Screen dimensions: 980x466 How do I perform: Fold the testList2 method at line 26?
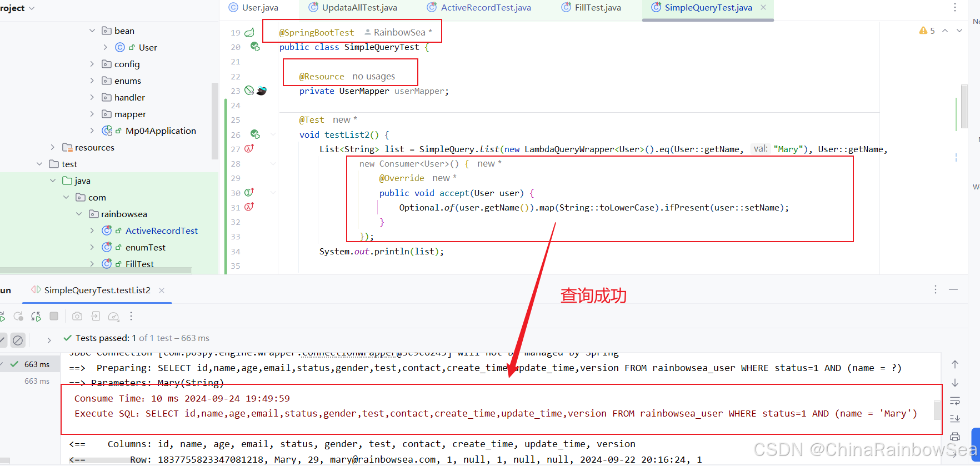tap(273, 134)
